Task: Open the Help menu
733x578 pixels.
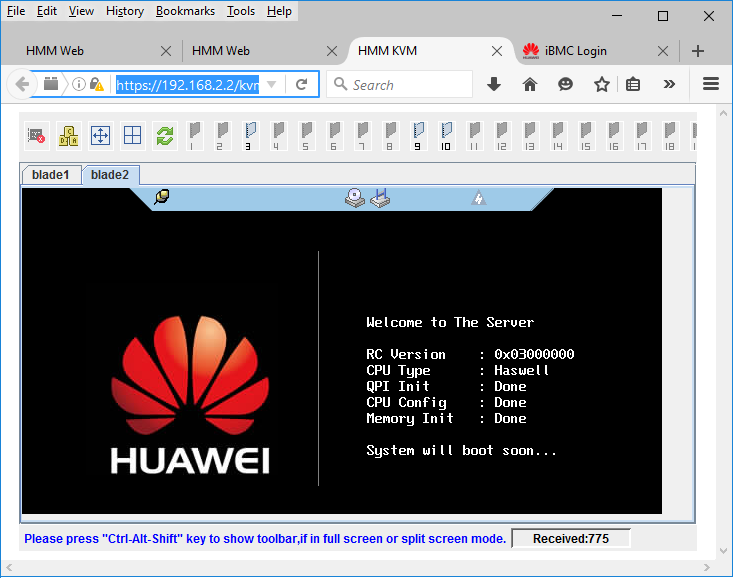Action: (279, 11)
